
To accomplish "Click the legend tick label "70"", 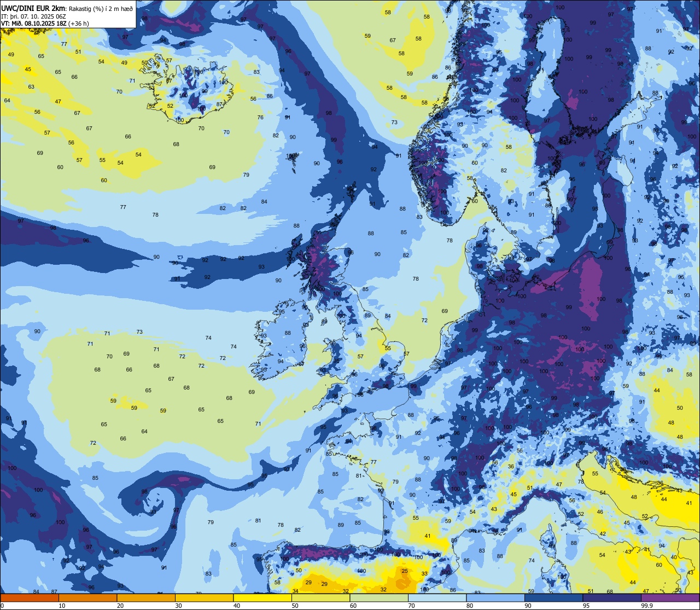I will click(412, 606).
